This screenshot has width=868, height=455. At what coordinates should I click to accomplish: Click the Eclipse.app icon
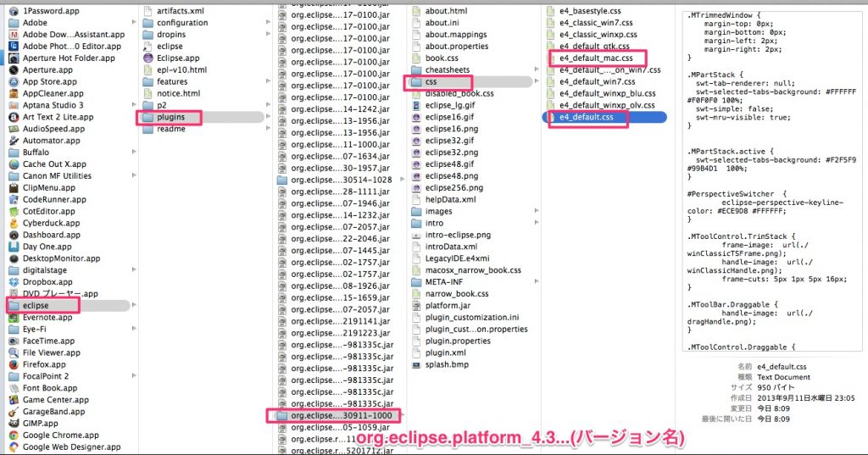point(147,58)
